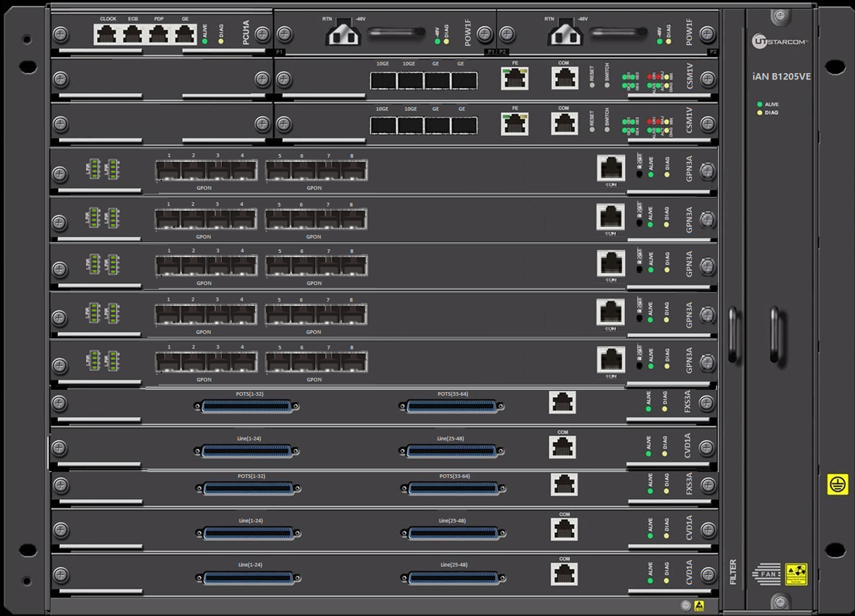Click the yellow ESD icon at chassis bottom

[x=699, y=605]
